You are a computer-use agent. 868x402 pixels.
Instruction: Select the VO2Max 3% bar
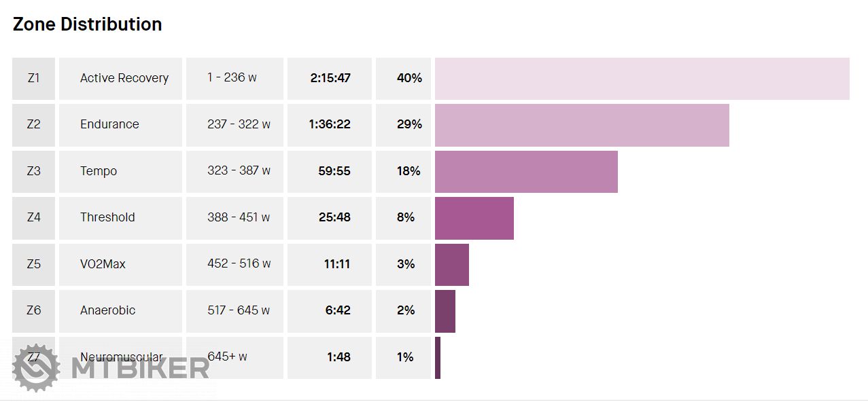click(452, 265)
